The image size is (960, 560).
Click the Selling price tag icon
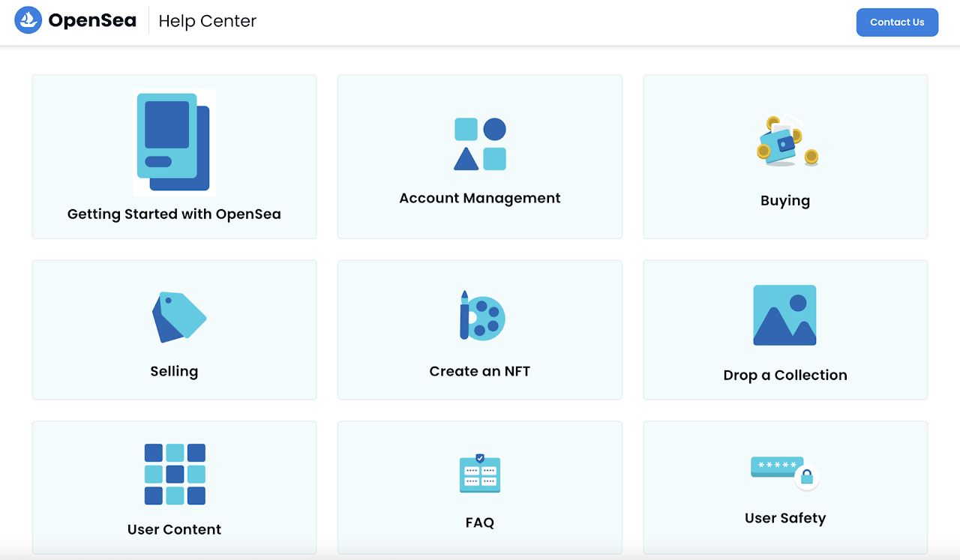[x=179, y=318]
